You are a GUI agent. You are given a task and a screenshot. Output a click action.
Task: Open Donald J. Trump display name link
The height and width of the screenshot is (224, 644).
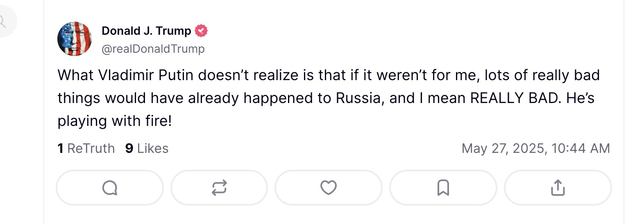pyautogui.click(x=146, y=31)
